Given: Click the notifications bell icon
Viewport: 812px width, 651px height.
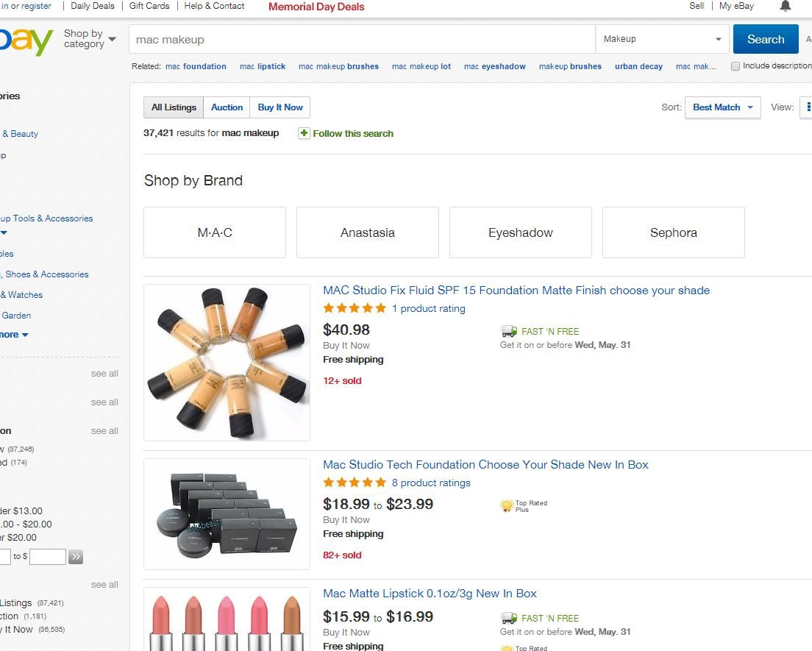Looking at the screenshot, I should coord(786,6).
